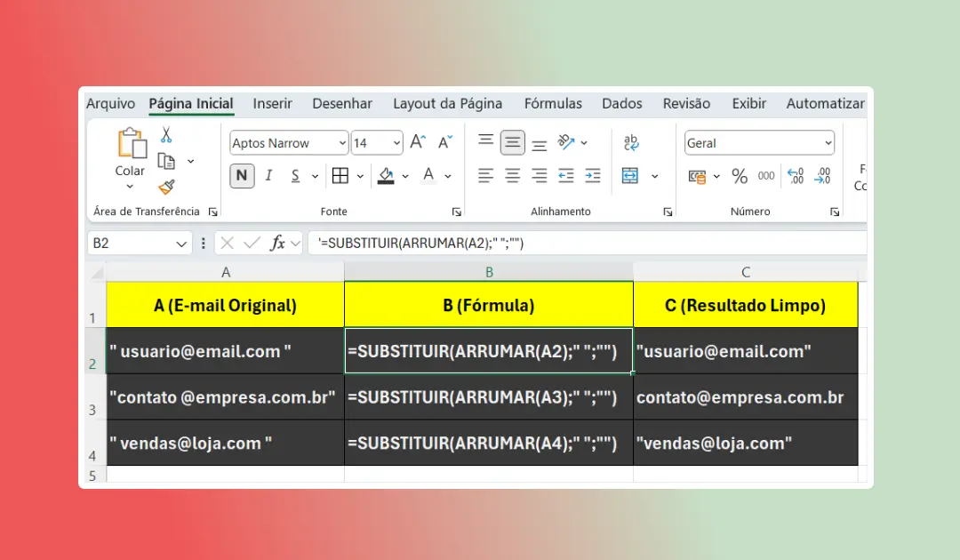Image resolution: width=960 pixels, height=560 pixels.
Task: Open the font name dropdown Aptos Narrow
Action: 342,143
